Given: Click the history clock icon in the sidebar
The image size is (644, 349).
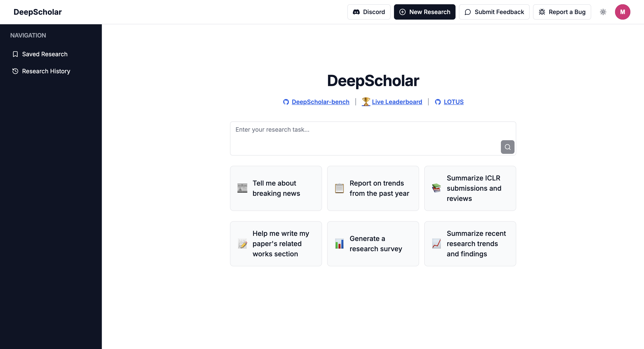Looking at the screenshot, I should point(15,71).
